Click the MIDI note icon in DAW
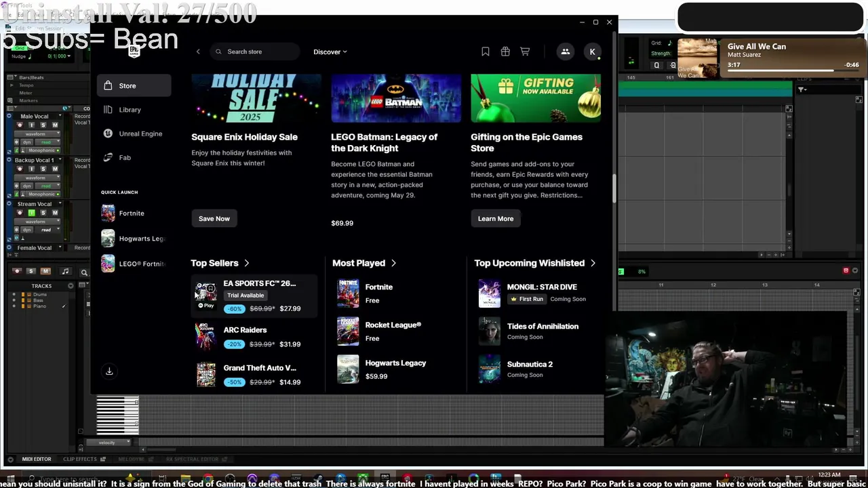 click(65, 272)
